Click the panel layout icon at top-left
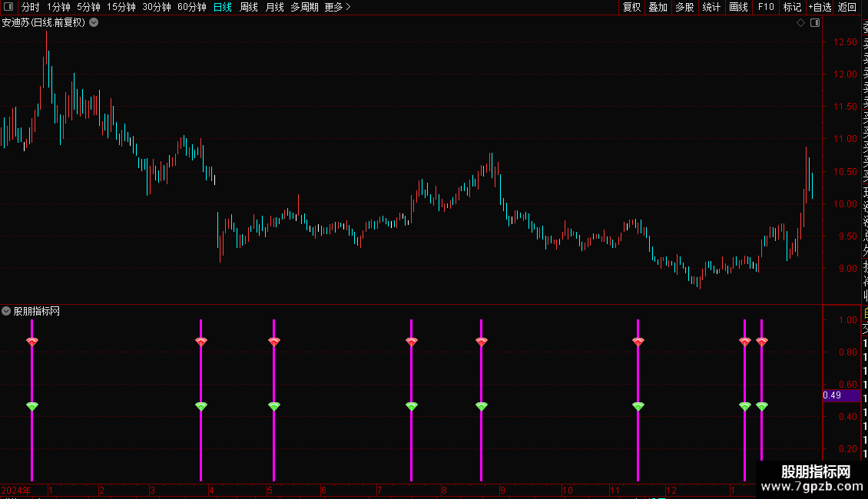This screenshot has height=499, width=868. click(8, 7)
